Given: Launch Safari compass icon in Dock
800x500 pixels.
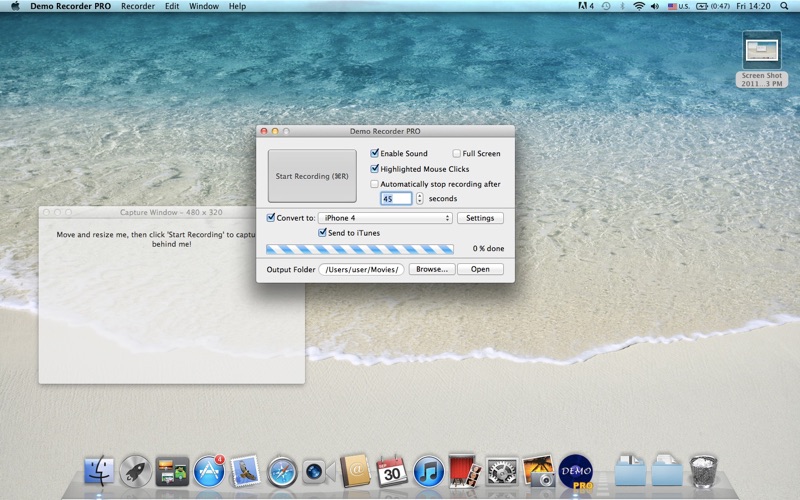Looking at the screenshot, I should point(282,472).
